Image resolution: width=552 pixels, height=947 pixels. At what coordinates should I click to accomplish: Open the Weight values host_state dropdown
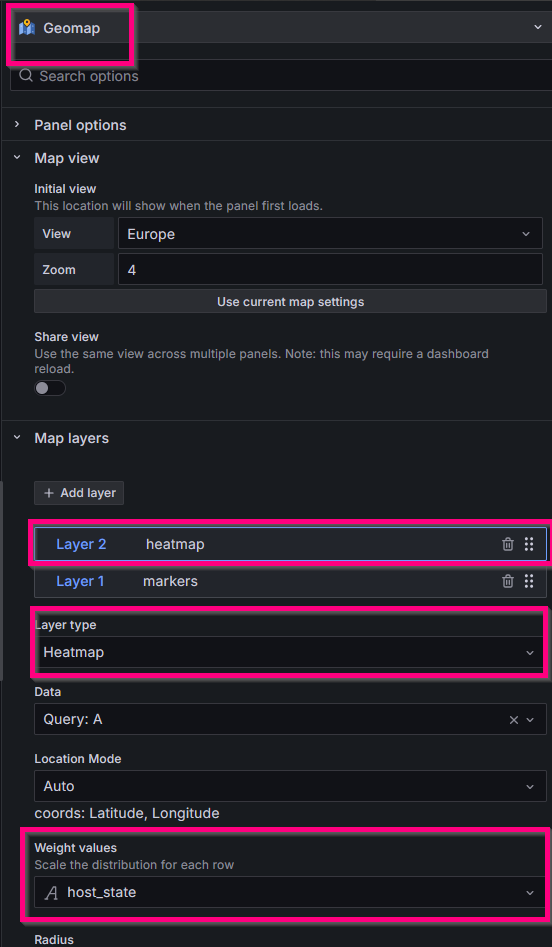[290, 892]
